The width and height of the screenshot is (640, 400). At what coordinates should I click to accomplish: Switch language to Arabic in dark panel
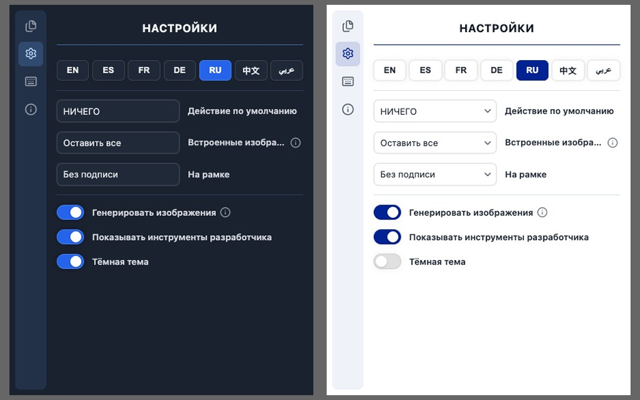pos(287,70)
